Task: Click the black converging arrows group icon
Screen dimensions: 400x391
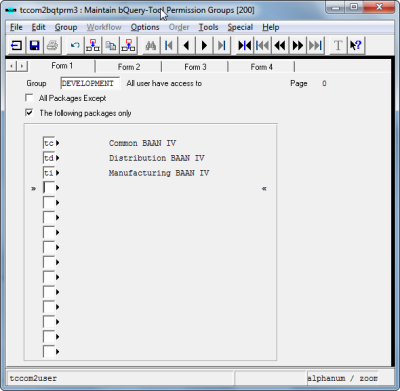Action: click(244, 45)
